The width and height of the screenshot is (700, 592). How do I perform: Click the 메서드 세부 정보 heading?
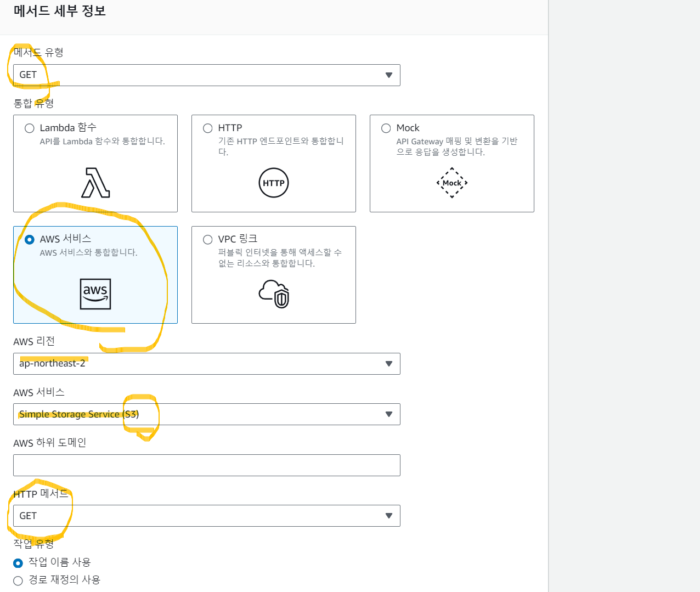59,11
